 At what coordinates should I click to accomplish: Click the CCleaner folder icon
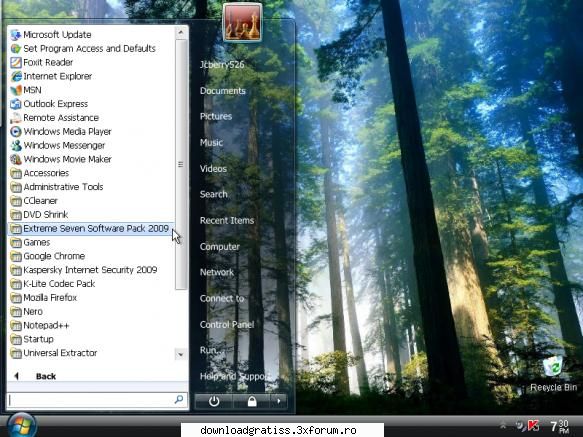[16, 201]
